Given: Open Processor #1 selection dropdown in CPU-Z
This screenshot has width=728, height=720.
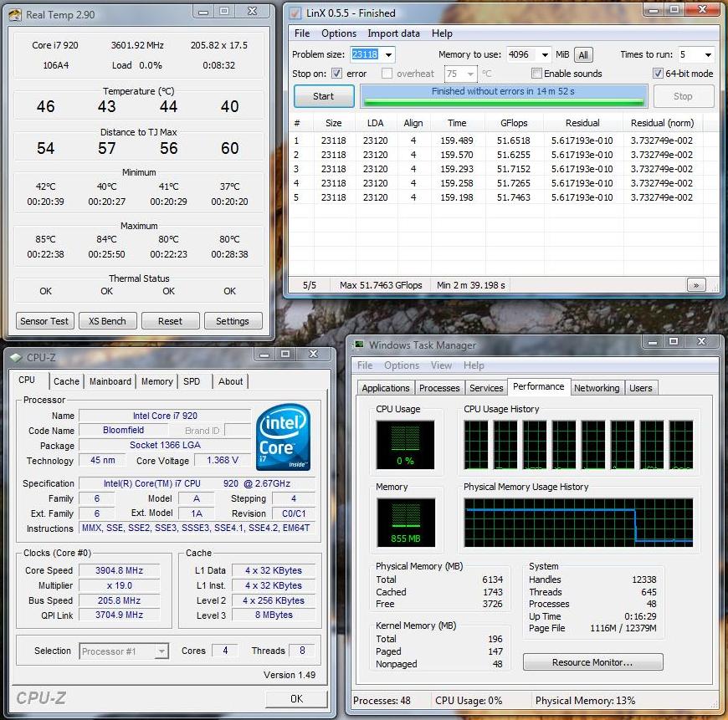Looking at the screenshot, I should (161, 651).
